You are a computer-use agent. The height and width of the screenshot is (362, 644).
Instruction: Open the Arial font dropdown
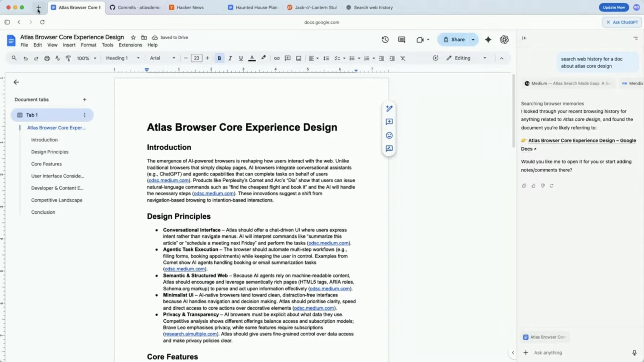click(162, 58)
